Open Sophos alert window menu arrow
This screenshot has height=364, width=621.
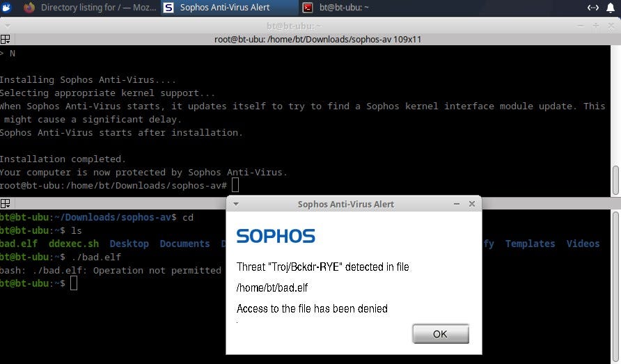236,204
